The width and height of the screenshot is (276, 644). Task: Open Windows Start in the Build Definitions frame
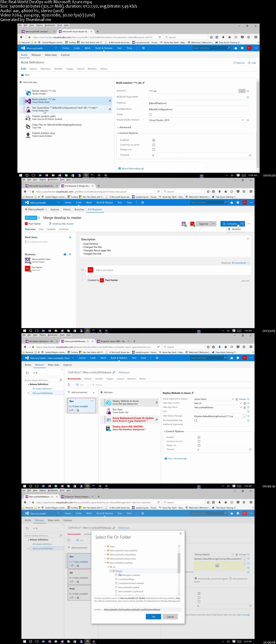coord(20,175)
